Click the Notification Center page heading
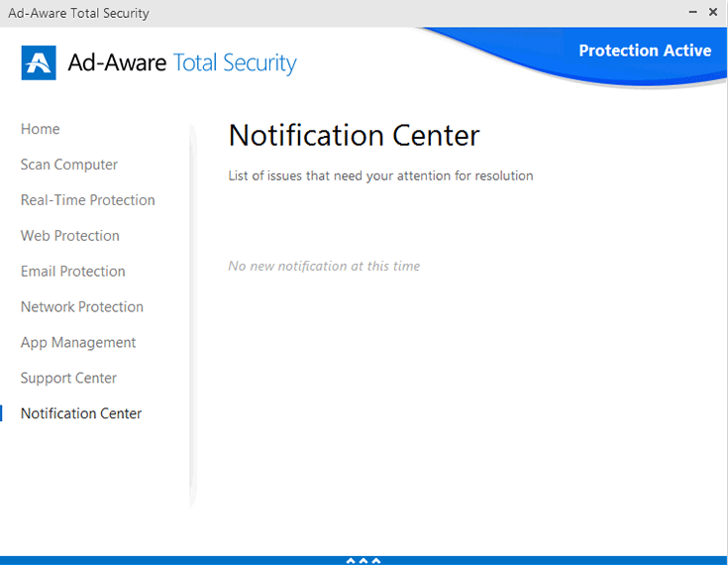 point(355,135)
